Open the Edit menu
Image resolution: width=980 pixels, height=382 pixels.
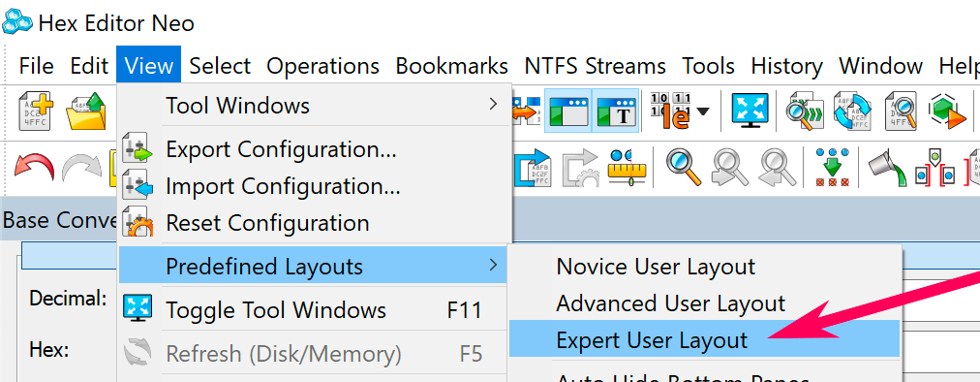tap(89, 66)
